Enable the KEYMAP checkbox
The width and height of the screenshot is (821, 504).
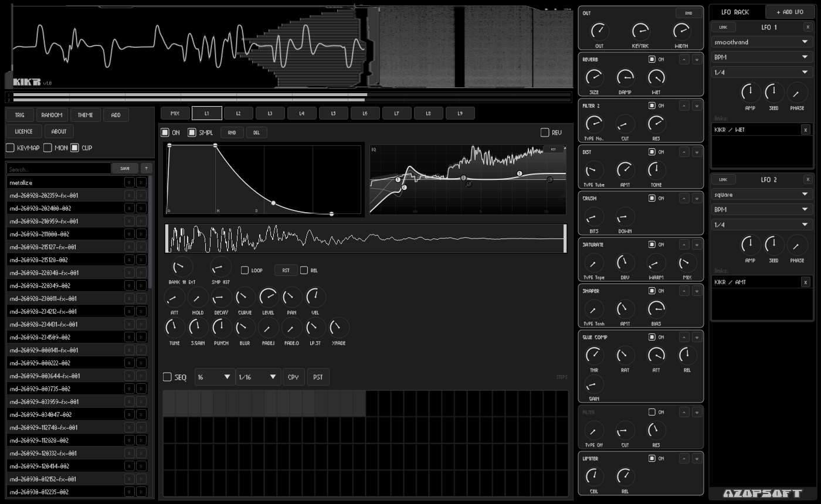[10, 148]
